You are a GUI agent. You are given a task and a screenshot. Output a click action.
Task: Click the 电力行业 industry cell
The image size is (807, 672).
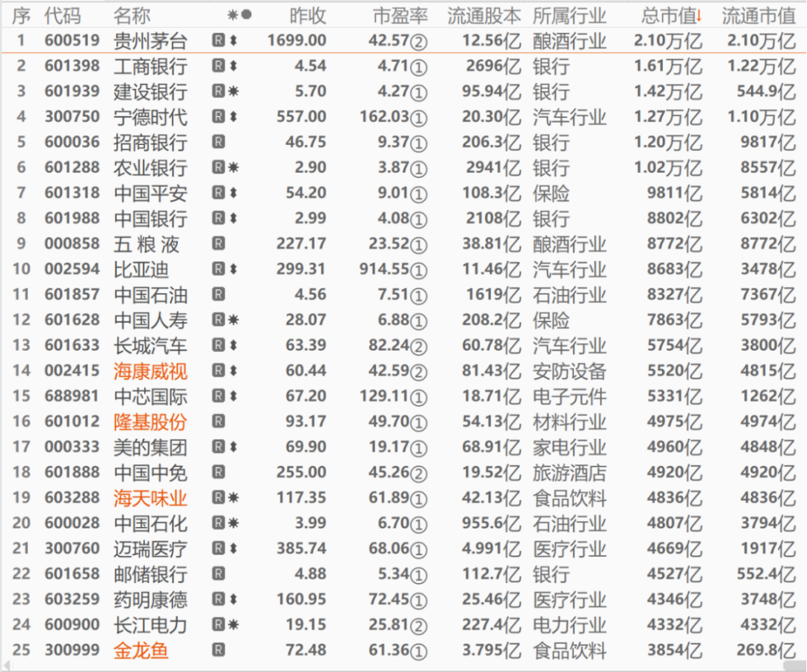click(569, 625)
